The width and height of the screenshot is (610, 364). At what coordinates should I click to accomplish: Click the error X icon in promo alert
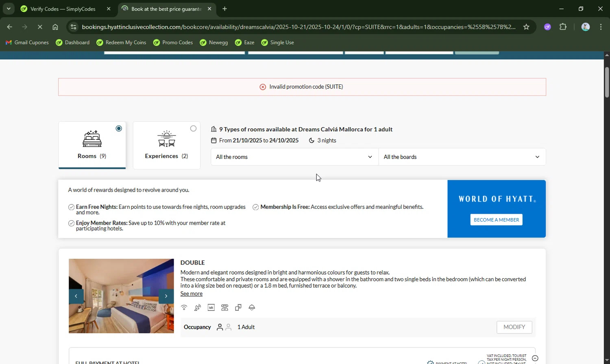click(x=263, y=87)
